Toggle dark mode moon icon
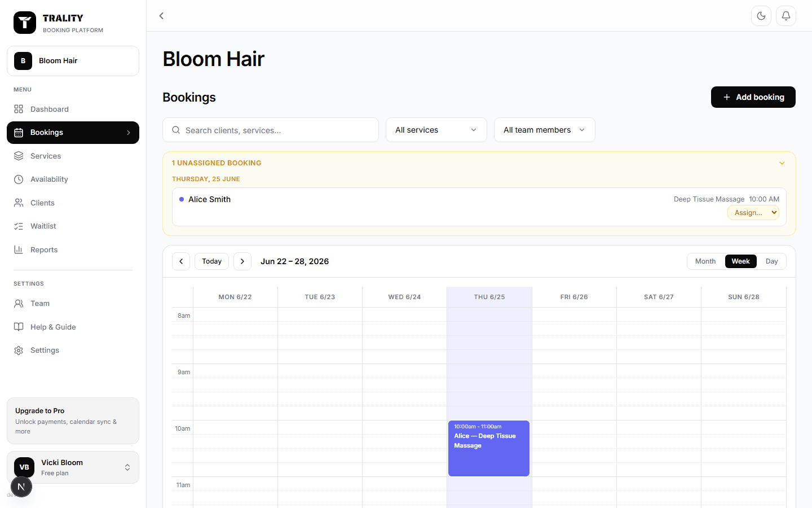 click(761, 16)
